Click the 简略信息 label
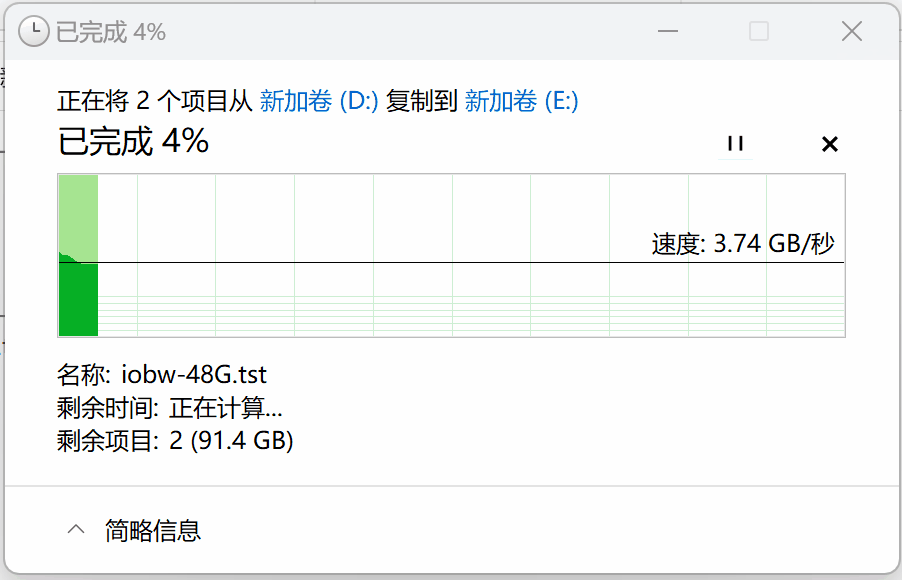The width and height of the screenshot is (902, 580). 153,530
